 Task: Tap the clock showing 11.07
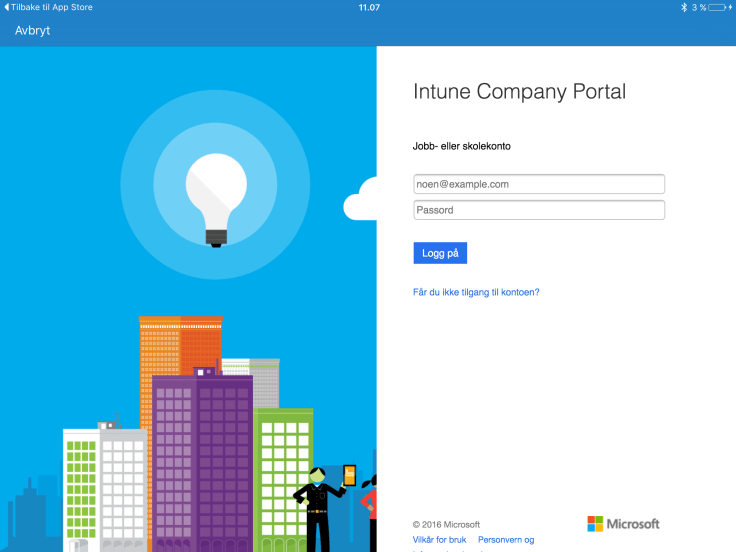pyautogui.click(x=368, y=7)
